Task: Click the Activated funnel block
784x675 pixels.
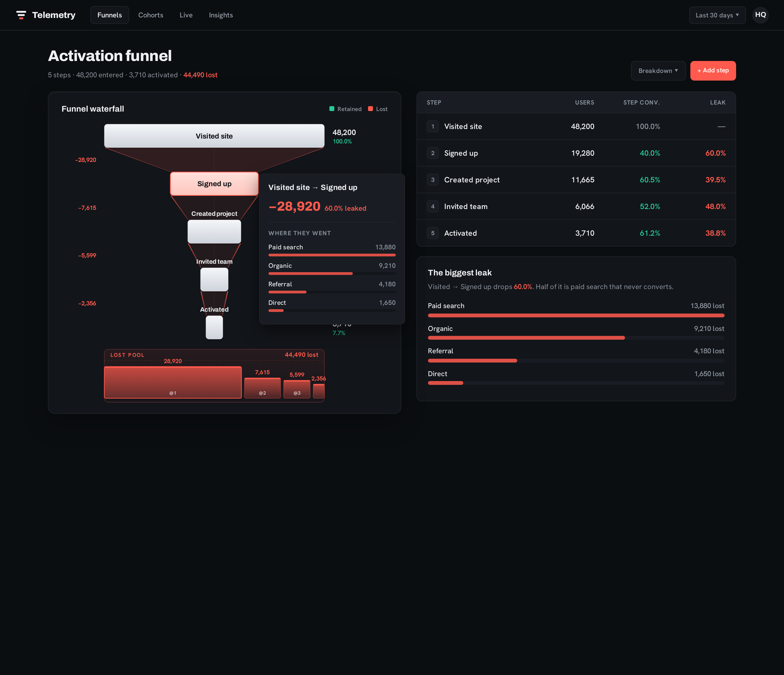Action: click(214, 327)
